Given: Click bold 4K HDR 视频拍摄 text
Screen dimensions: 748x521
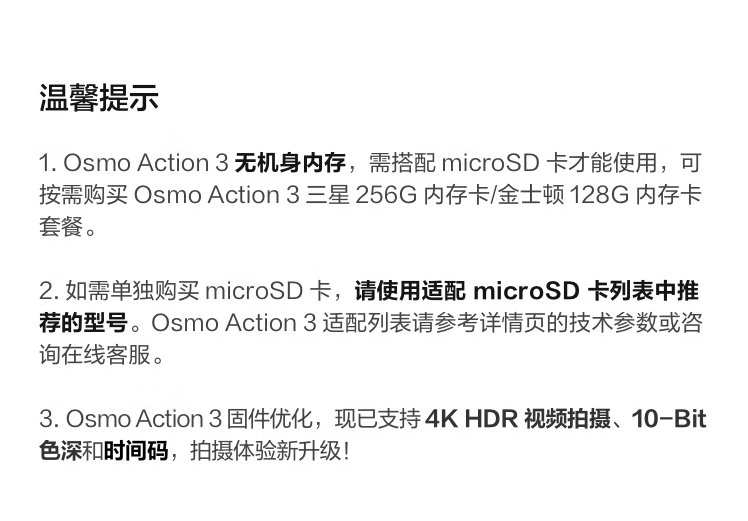Looking at the screenshot, I should (x=518, y=418).
